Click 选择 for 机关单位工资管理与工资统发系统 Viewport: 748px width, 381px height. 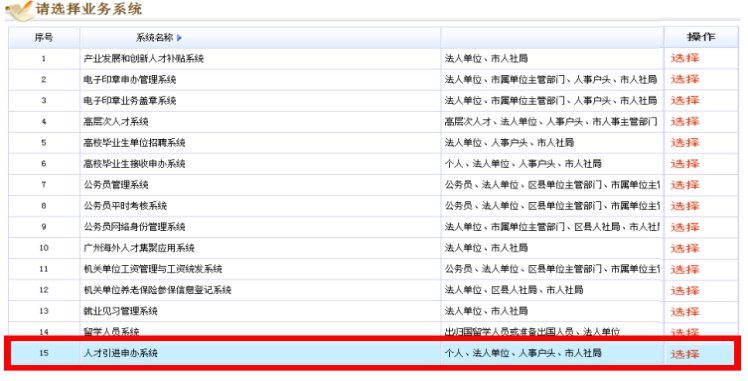(685, 269)
